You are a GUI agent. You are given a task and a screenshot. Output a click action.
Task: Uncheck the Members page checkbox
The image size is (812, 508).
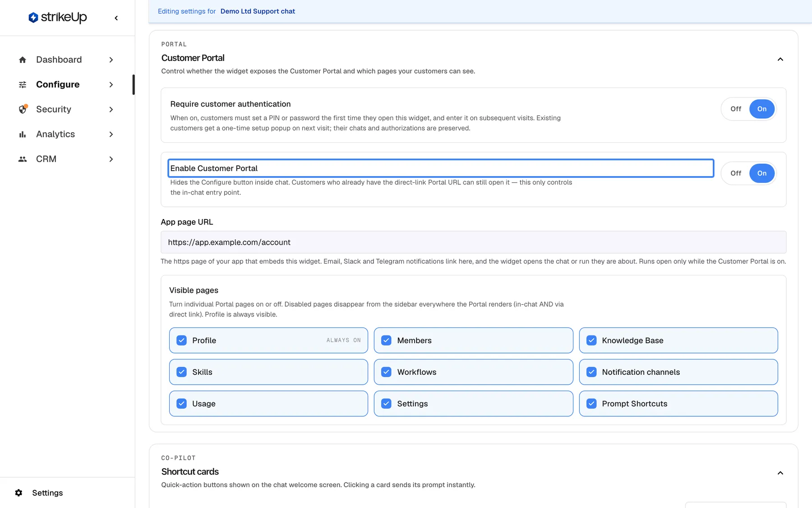coord(386,340)
